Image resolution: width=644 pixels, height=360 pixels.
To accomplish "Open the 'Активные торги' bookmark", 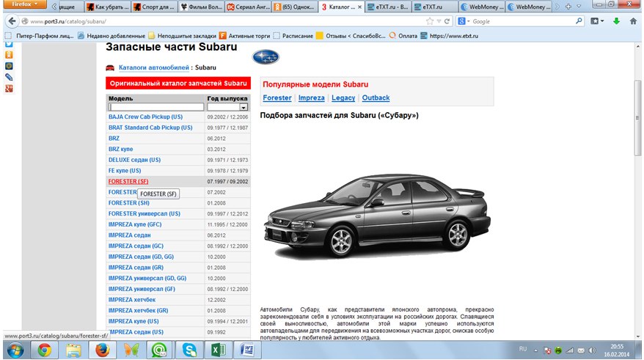I will 245,36.
